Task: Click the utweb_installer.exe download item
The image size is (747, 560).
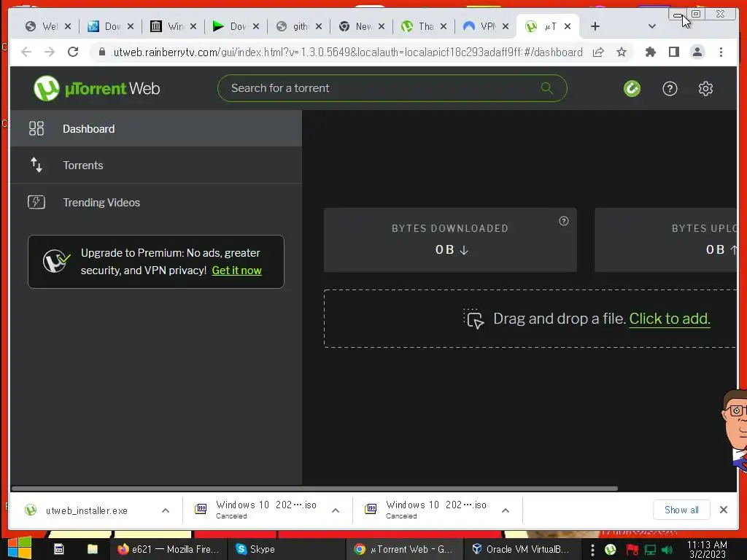Action: click(x=86, y=510)
